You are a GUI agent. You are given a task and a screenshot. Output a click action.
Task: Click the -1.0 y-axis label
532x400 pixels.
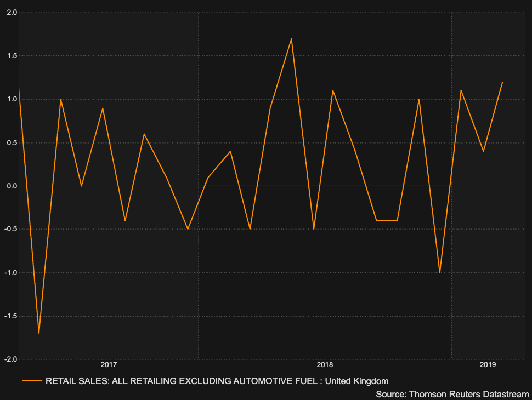coord(9,273)
